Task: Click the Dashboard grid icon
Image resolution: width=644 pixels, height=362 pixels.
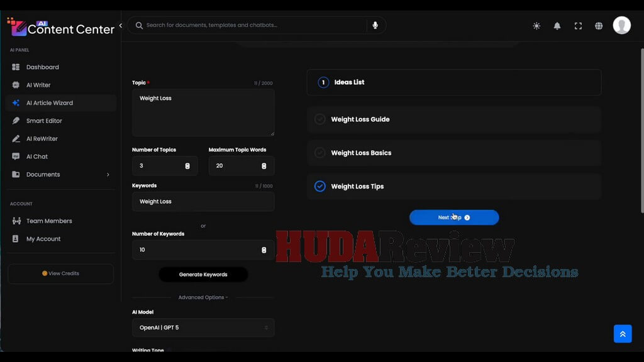Action: 16,67
